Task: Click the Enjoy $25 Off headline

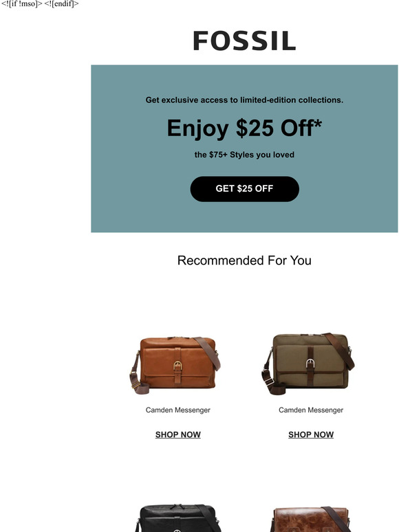Action: coord(244,129)
